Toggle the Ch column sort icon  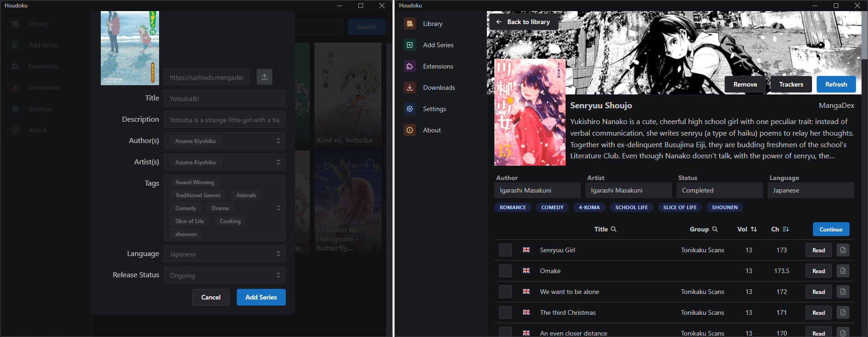(x=786, y=229)
